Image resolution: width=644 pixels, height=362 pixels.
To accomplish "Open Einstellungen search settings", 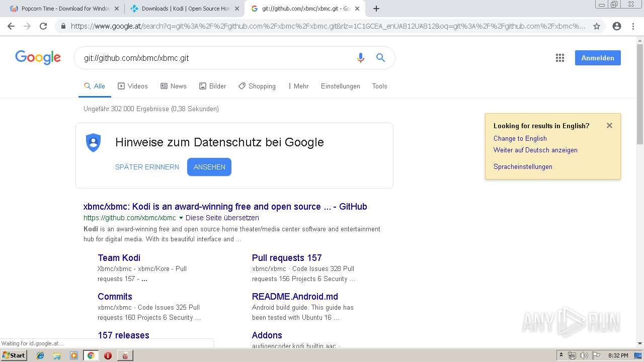I will [341, 86].
